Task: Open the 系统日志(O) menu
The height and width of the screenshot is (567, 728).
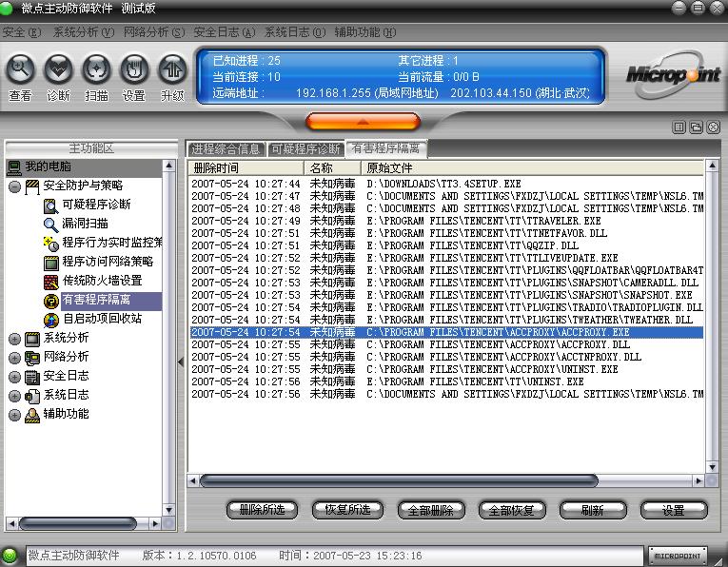Action: pos(295,32)
